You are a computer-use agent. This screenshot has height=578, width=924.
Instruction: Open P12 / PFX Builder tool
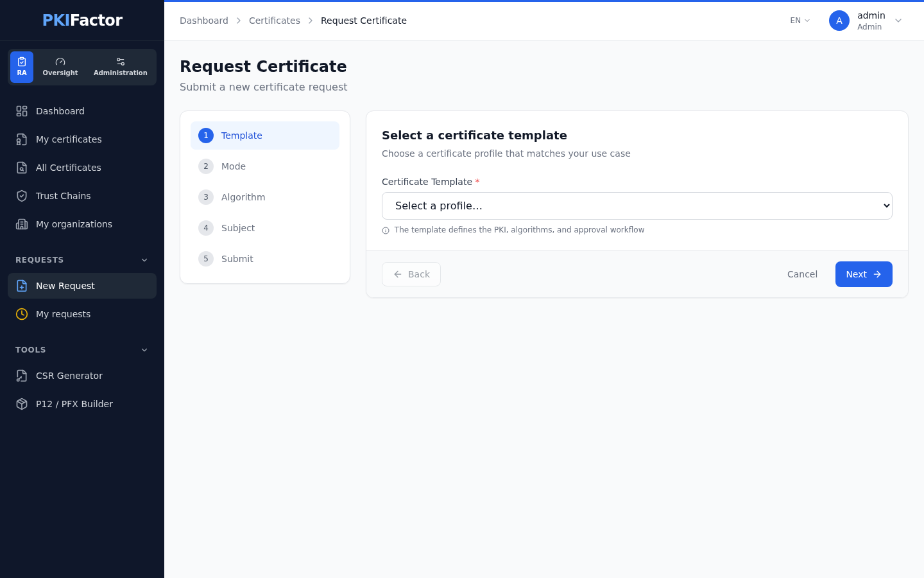pos(82,404)
